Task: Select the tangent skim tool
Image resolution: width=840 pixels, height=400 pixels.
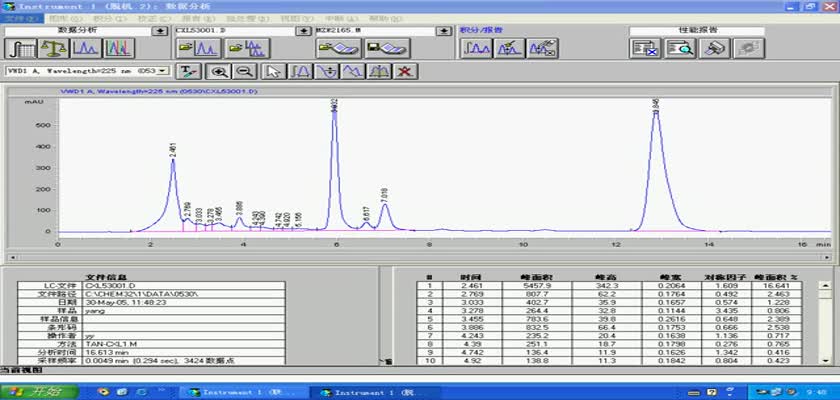Action: (352, 72)
